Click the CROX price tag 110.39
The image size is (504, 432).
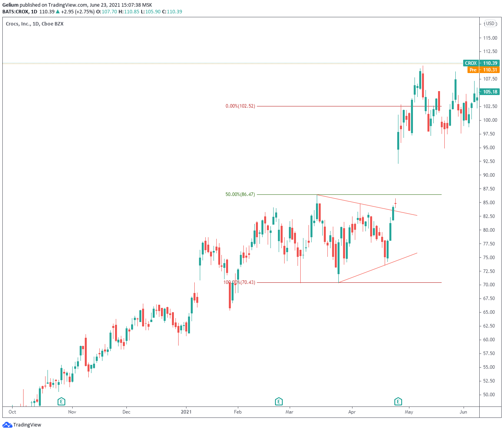pyautogui.click(x=481, y=63)
